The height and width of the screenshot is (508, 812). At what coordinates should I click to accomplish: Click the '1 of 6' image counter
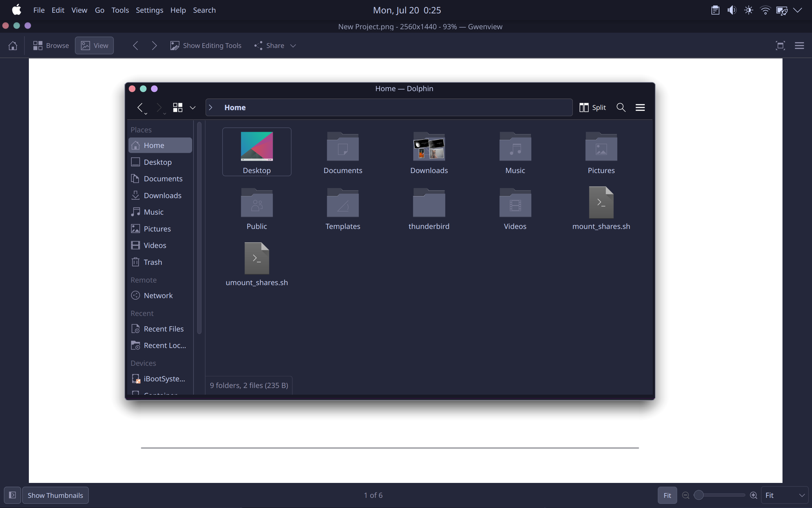(x=373, y=495)
